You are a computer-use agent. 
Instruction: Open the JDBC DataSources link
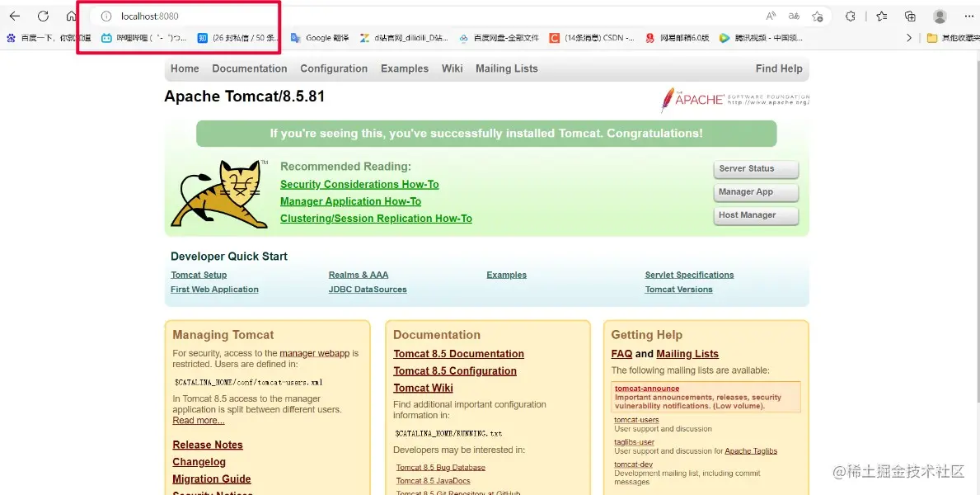(x=368, y=289)
